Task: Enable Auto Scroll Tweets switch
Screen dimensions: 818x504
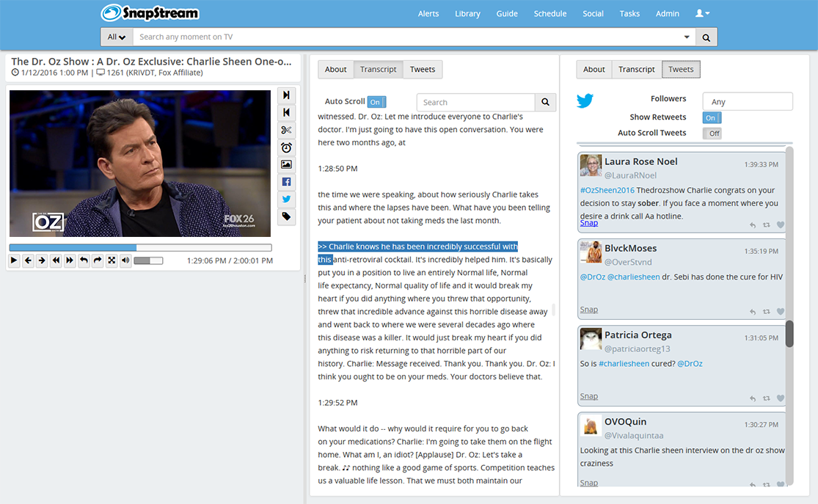Action: point(712,134)
